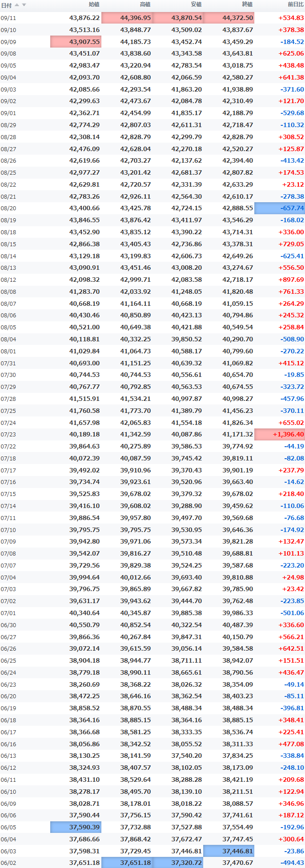Screen dimensions: 305x868
Task: Click change value -396.81
Action: (292, 708)
